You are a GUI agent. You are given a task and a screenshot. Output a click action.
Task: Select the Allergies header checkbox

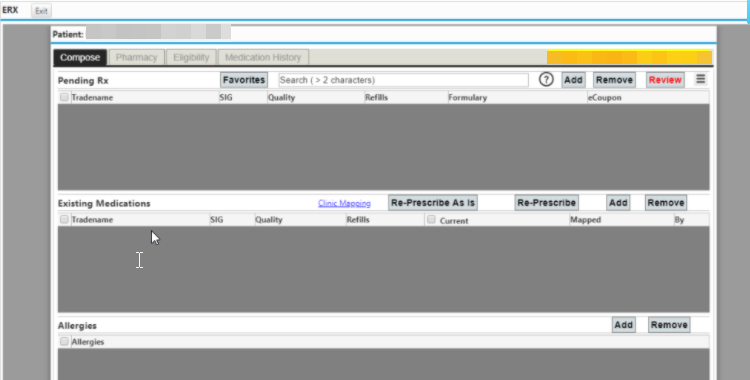click(x=64, y=341)
